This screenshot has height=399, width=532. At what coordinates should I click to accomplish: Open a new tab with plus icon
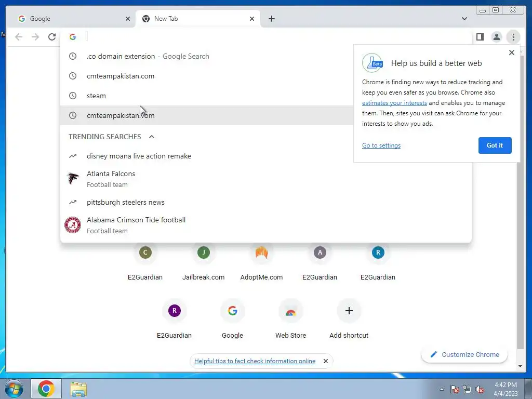tap(271, 19)
